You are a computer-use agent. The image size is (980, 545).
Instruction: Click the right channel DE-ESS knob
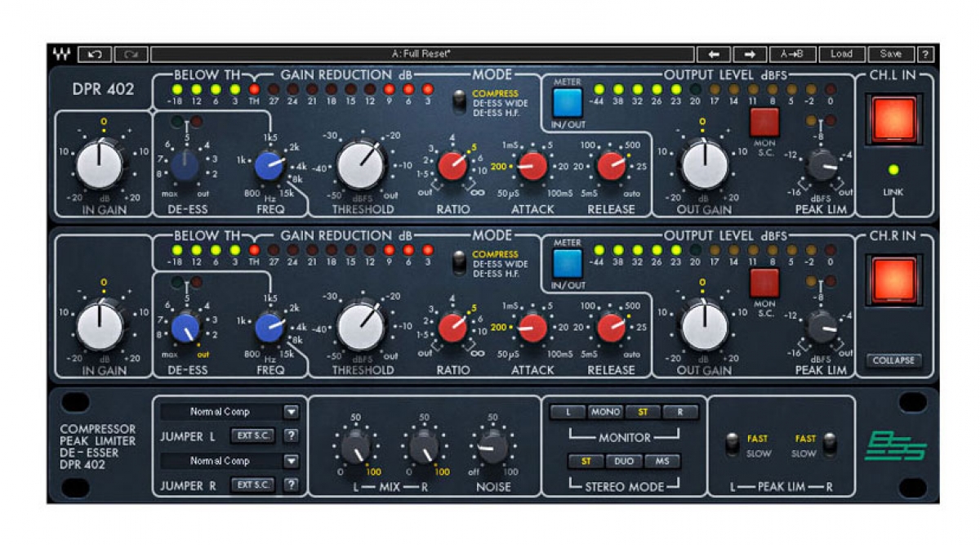pos(186,327)
